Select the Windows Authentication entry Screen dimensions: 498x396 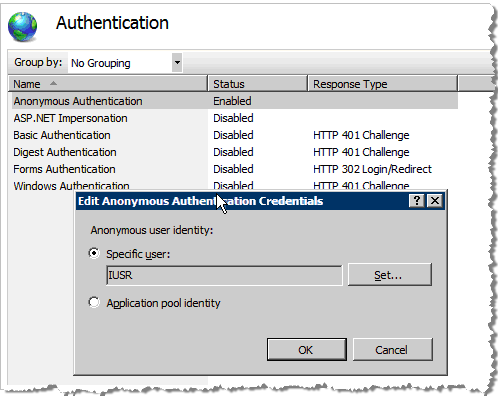point(71,185)
